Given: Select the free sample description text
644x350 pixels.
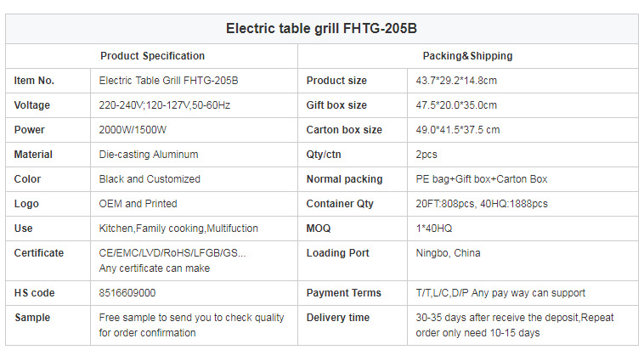Looking at the screenshot, I should point(191,325).
